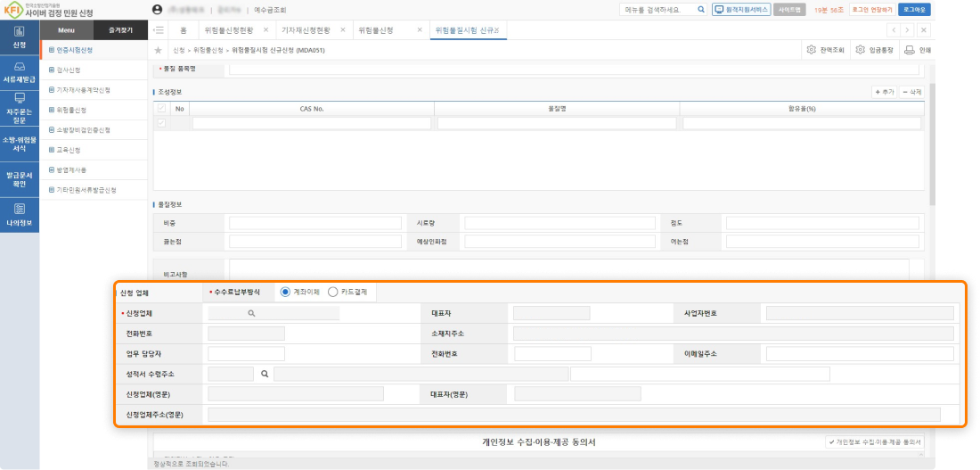Click the menu search magnifier icon
This screenshot has height=470, width=980.
pos(700,10)
